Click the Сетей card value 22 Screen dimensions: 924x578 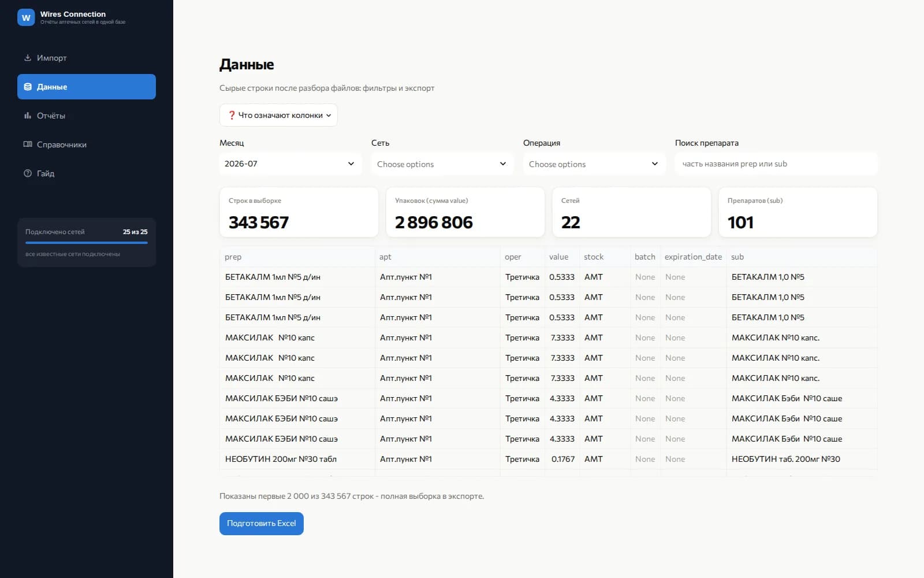click(571, 223)
